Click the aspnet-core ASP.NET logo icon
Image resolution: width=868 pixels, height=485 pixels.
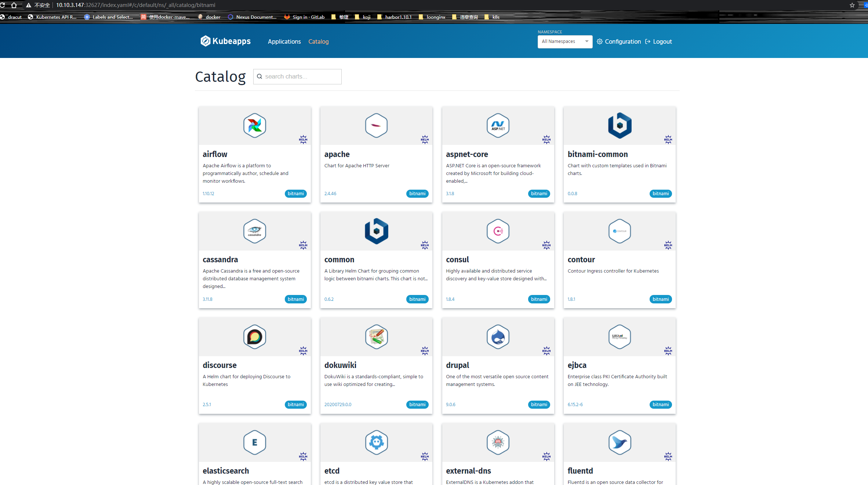tap(498, 125)
